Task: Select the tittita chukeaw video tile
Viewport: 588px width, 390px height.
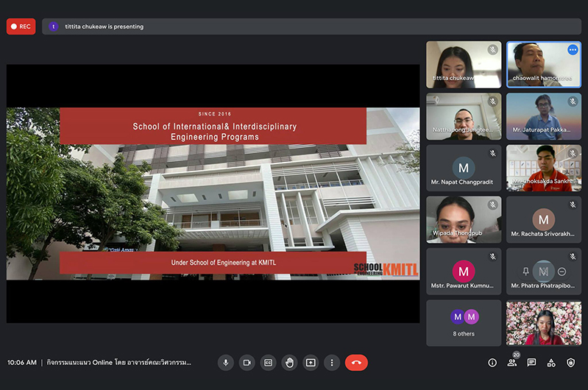Action: (x=464, y=65)
